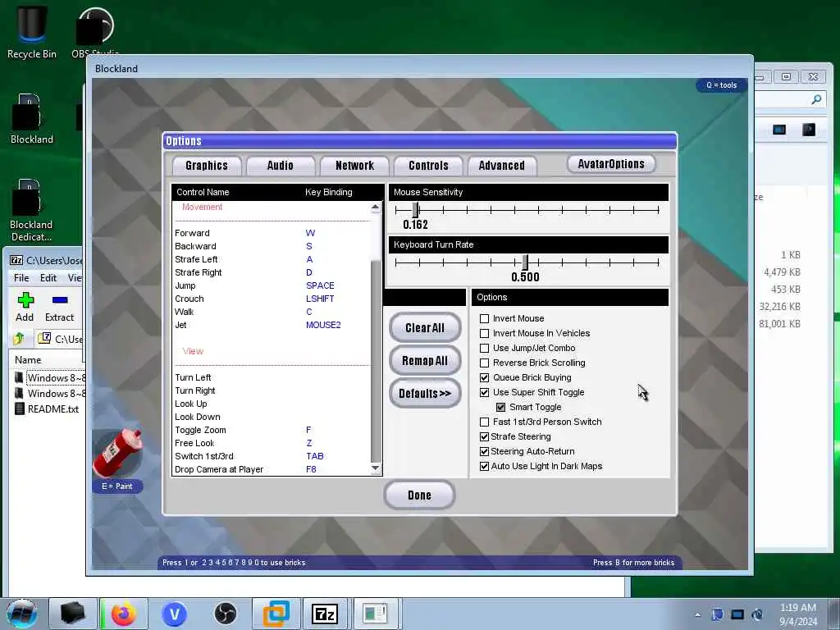Select the Strafe Left control row
The width and height of the screenshot is (840, 630).
tap(271, 259)
